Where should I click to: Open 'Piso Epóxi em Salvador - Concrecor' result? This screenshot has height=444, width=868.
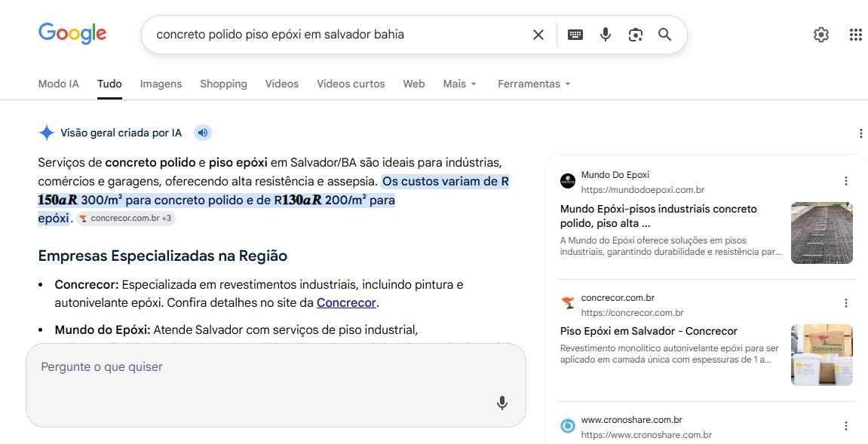tap(649, 331)
